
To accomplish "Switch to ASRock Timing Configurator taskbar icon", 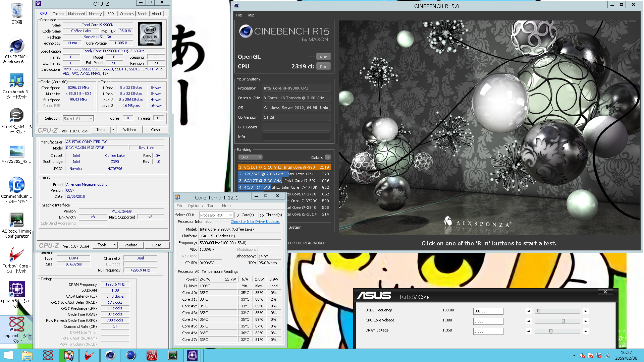I will (172, 355).
